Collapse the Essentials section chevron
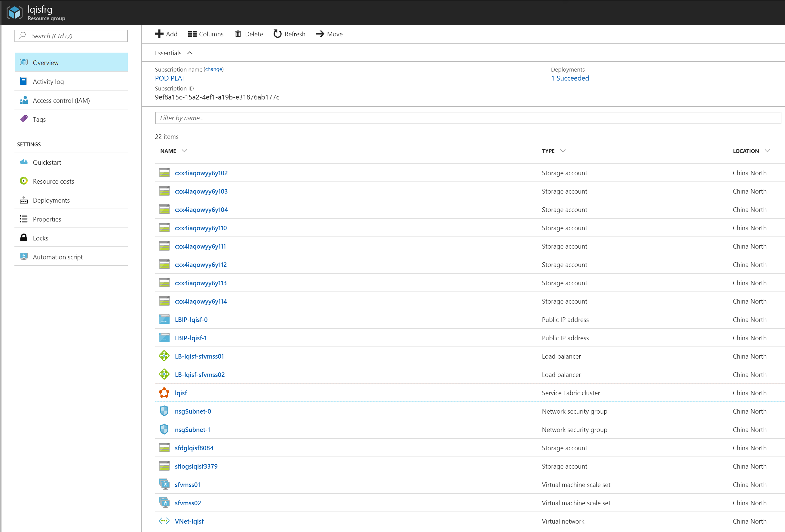Image resolution: width=785 pixels, height=532 pixels. (190, 53)
